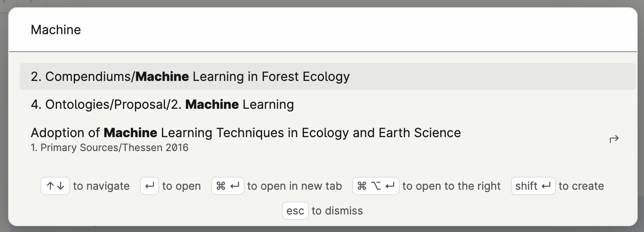Click the dimmed background above the search dialog
Image resolution: width=644 pixels, height=232 pixels.
tap(322, 3)
